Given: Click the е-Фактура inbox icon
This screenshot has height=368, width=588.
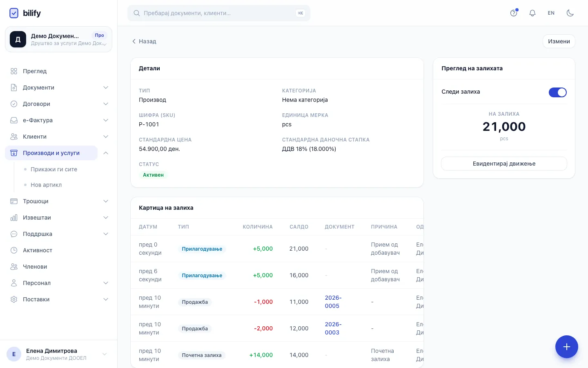Looking at the screenshot, I should [x=14, y=120].
